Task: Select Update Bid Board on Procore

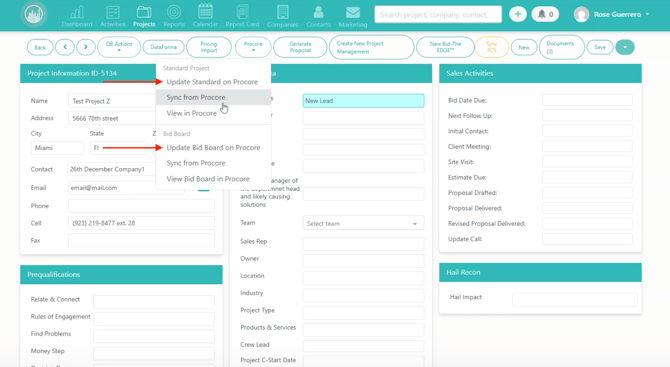Action: coord(213,147)
